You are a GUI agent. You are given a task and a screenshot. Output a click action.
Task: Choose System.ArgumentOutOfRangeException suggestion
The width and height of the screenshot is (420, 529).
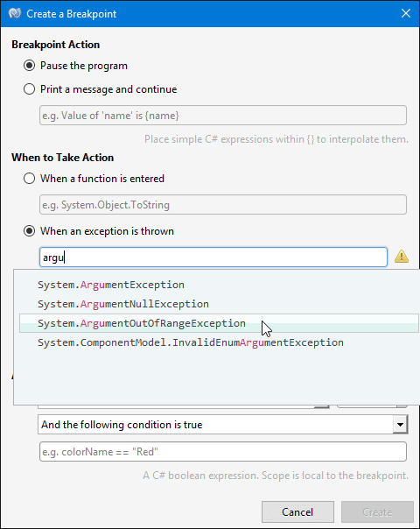pos(219,323)
